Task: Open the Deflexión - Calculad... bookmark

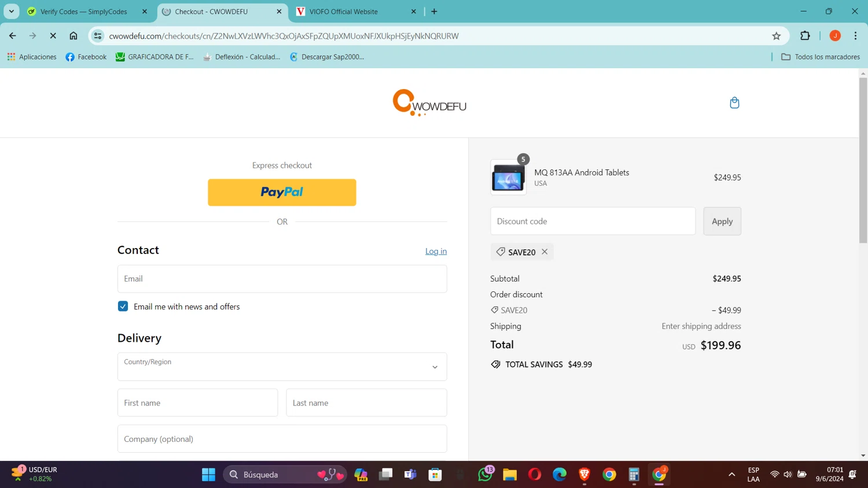Action: pos(241,57)
